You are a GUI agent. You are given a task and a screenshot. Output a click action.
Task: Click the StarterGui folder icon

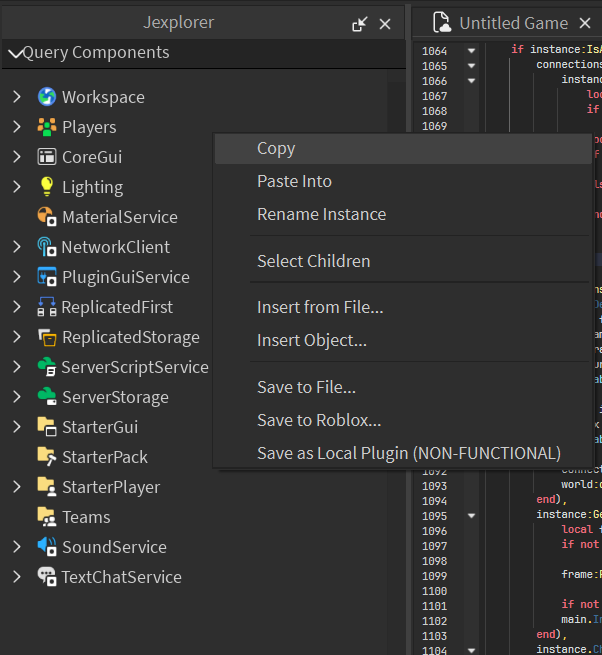pyautogui.click(x=47, y=427)
